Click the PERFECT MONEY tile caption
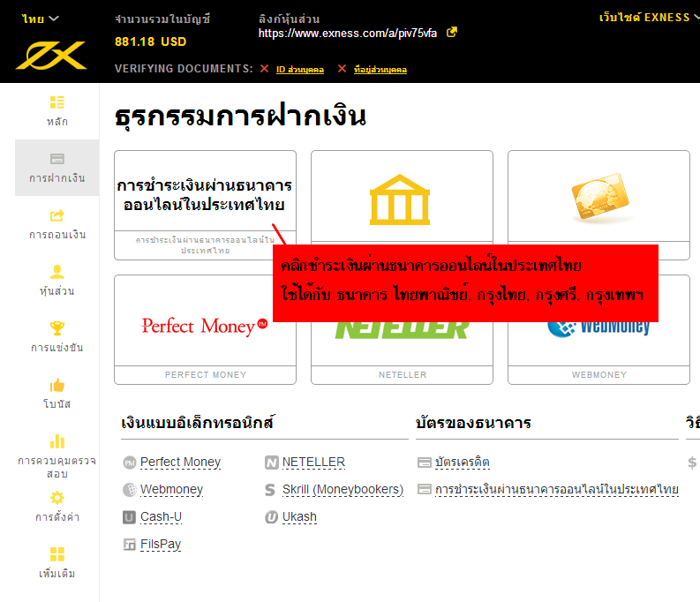Image resolution: width=700 pixels, height=602 pixels. click(206, 375)
